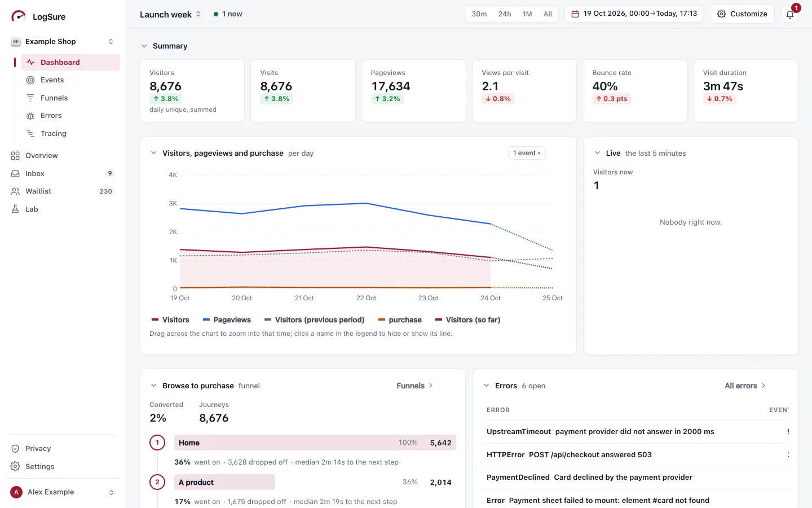
Task: Click the Settings gear icon in sidebar
Action: [15, 466]
